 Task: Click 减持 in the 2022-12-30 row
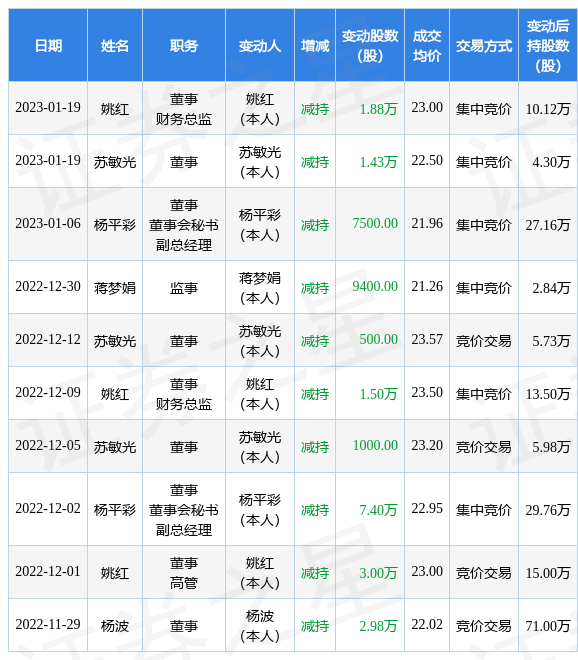point(315,288)
